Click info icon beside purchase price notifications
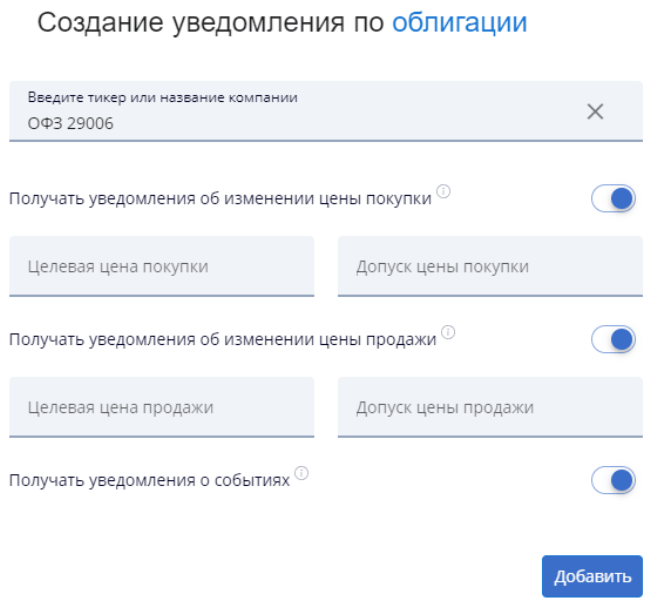This screenshot has height=607, width=650. point(443,192)
